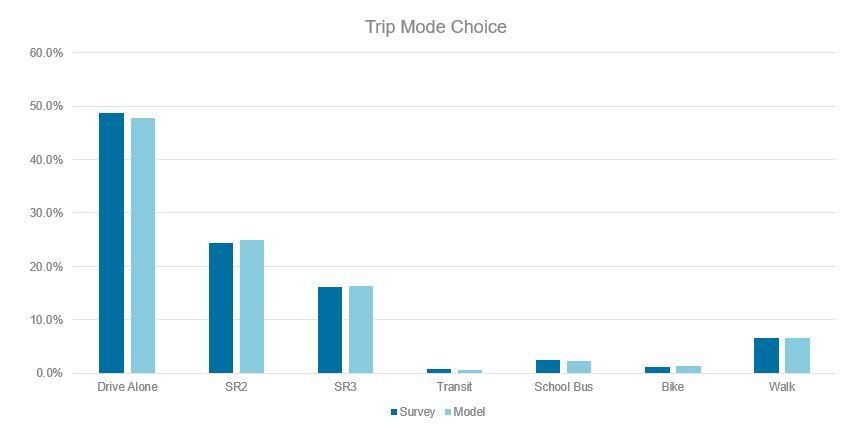Select the School Bus axis label

point(564,387)
